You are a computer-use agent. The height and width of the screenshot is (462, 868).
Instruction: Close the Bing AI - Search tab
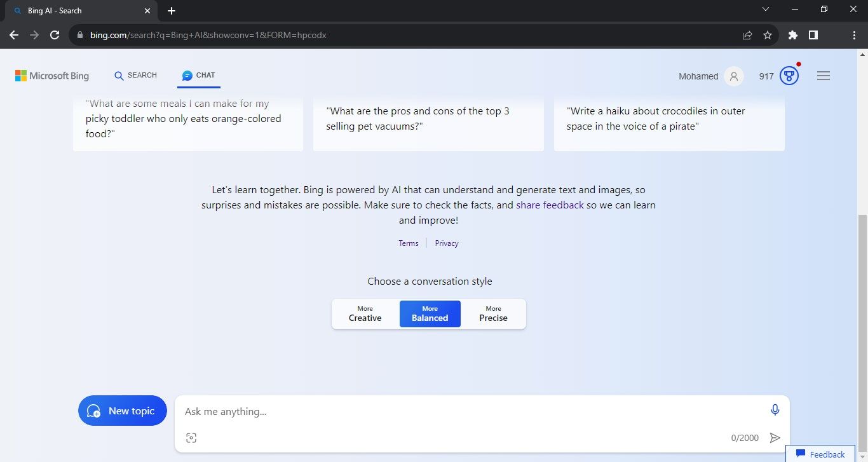(147, 11)
